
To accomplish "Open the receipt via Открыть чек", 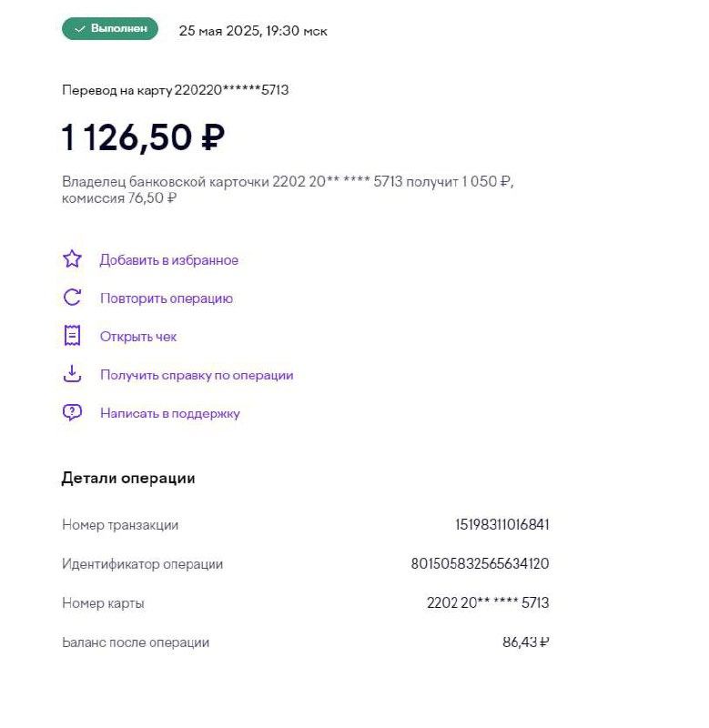I will 138,337.
